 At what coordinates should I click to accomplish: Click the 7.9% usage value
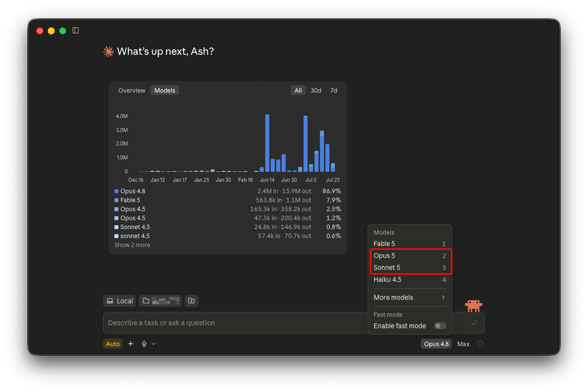coord(333,200)
